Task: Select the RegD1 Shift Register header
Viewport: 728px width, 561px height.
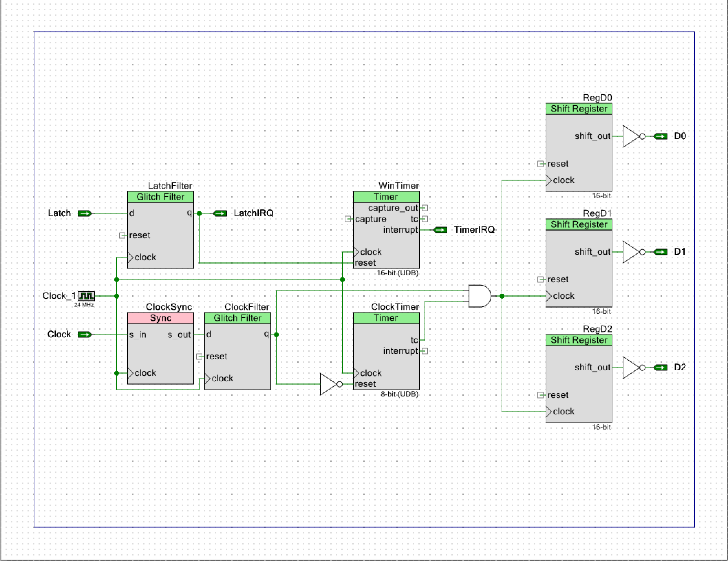Action: tap(579, 224)
